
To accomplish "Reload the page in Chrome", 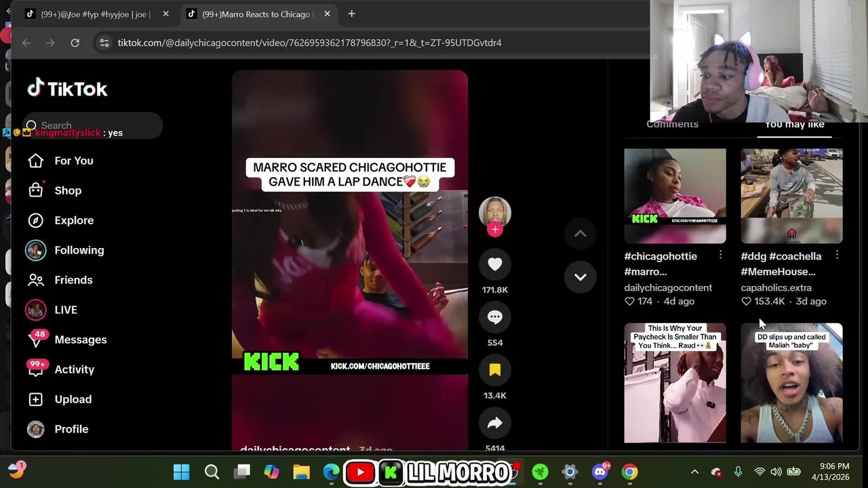I will [x=75, y=43].
